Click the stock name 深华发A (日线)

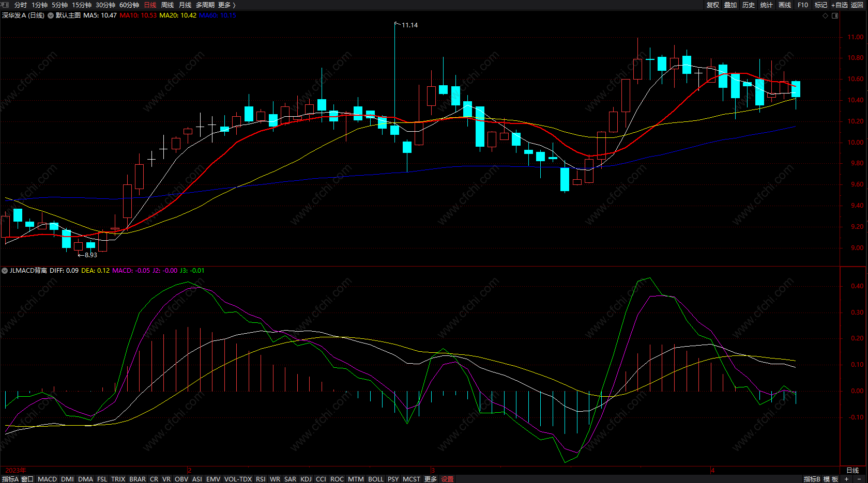tap(23, 15)
